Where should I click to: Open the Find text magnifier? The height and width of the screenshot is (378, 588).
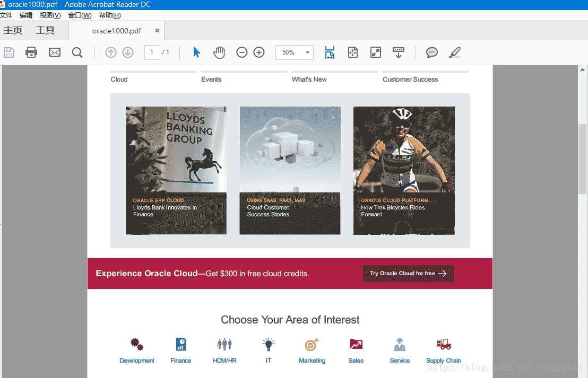pyautogui.click(x=77, y=52)
